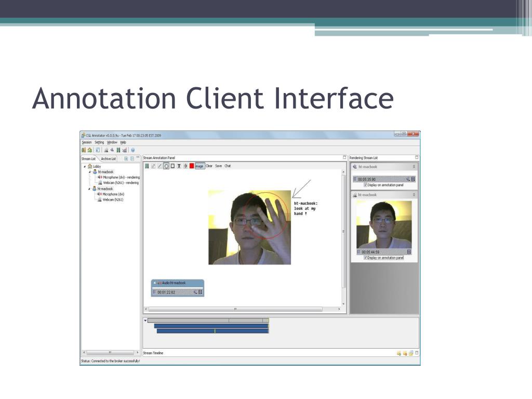This screenshot has width=532, height=399.
Task: Click the film icon beside 00:05:44.59
Action: [x=409, y=252]
